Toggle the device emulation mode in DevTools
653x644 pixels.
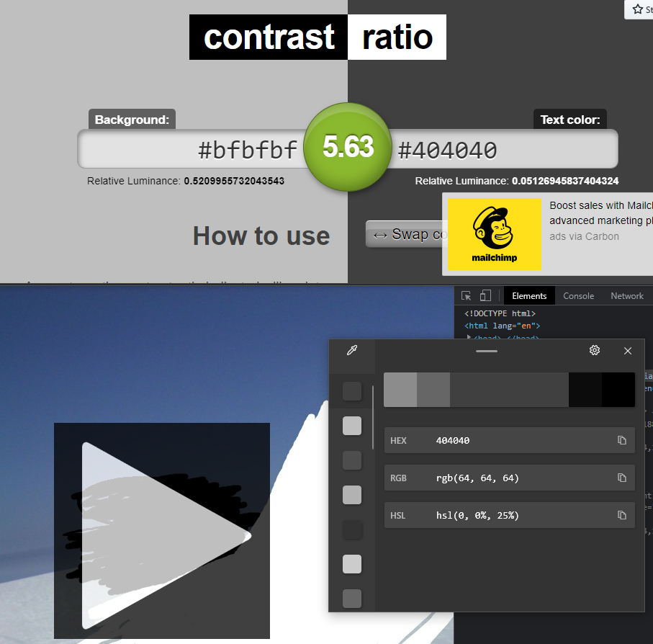485,295
